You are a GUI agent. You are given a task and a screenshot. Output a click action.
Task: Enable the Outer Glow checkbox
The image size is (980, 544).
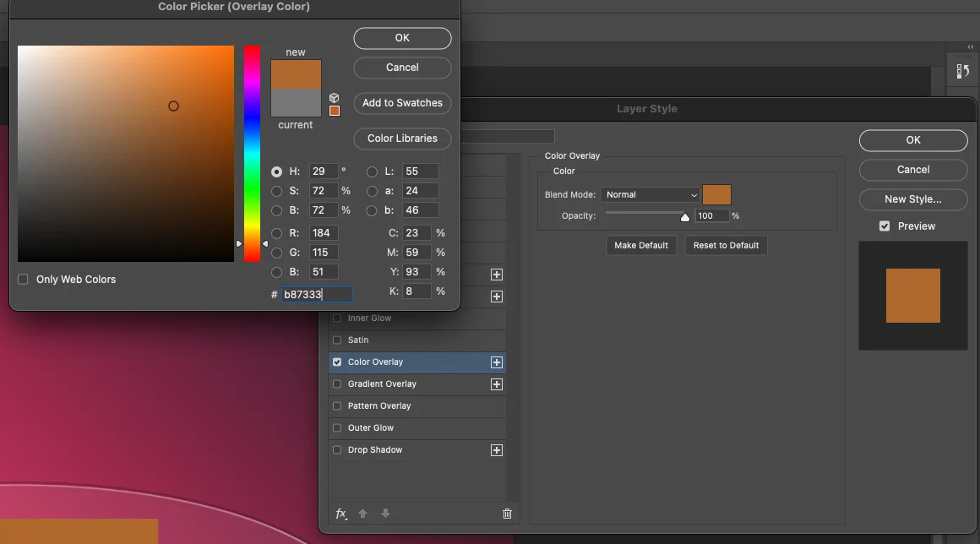[337, 427]
